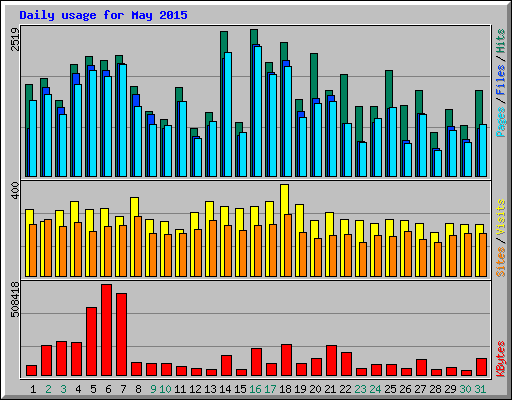Image resolution: width=512 pixels, height=400 pixels.
Task: Click day 13 axis label
Action: (x=210, y=389)
